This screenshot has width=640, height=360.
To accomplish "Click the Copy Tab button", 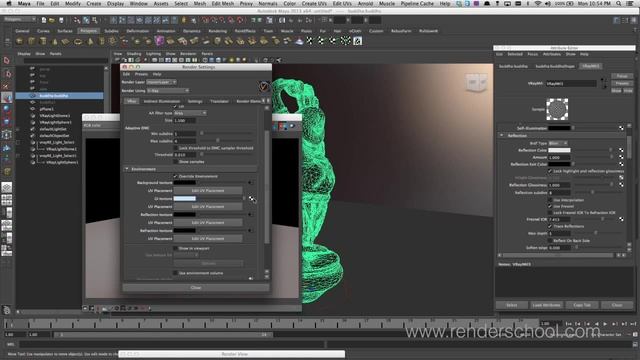I will [x=582, y=305].
